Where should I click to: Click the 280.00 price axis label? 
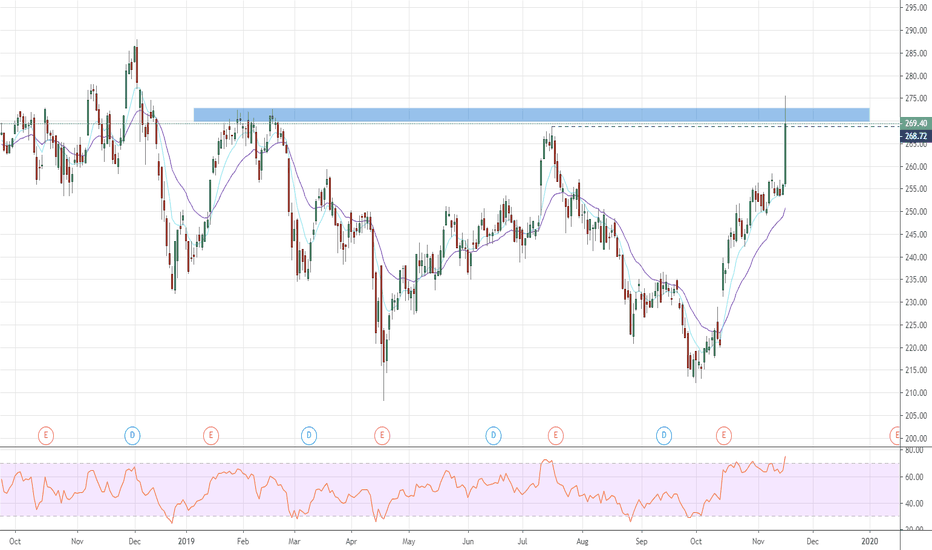point(916,76)
